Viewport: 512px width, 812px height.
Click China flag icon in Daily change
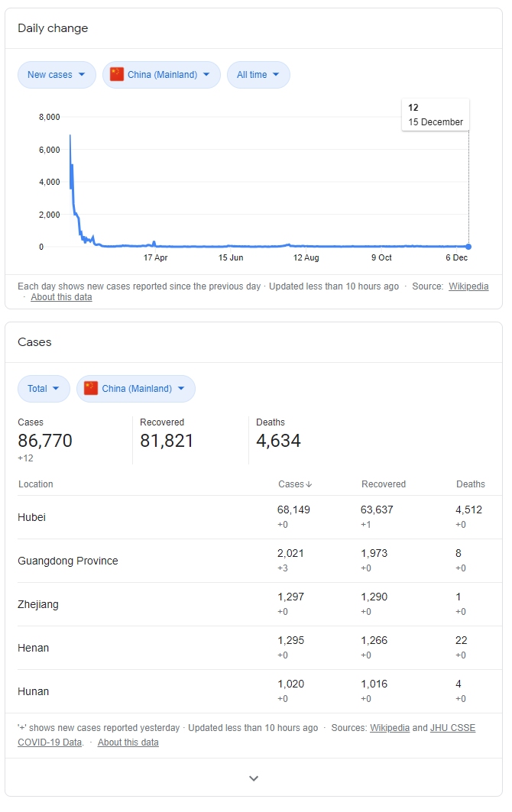(117, 75)
